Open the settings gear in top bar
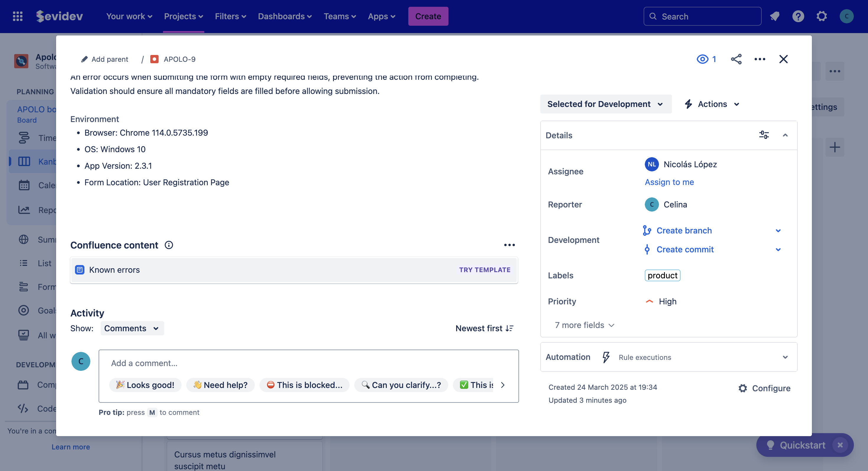 coord(822,16)
